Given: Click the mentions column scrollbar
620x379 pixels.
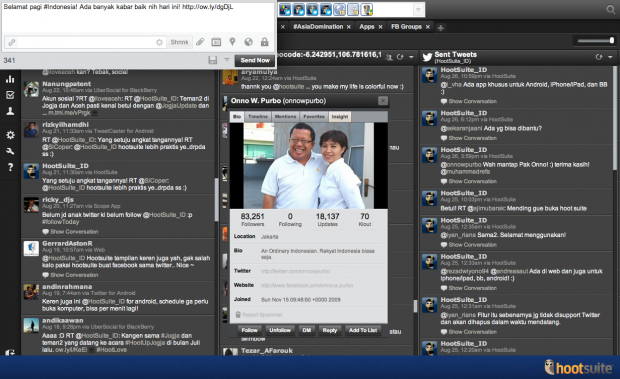Looking at the screenshot, I should click(x=216, y=200).
